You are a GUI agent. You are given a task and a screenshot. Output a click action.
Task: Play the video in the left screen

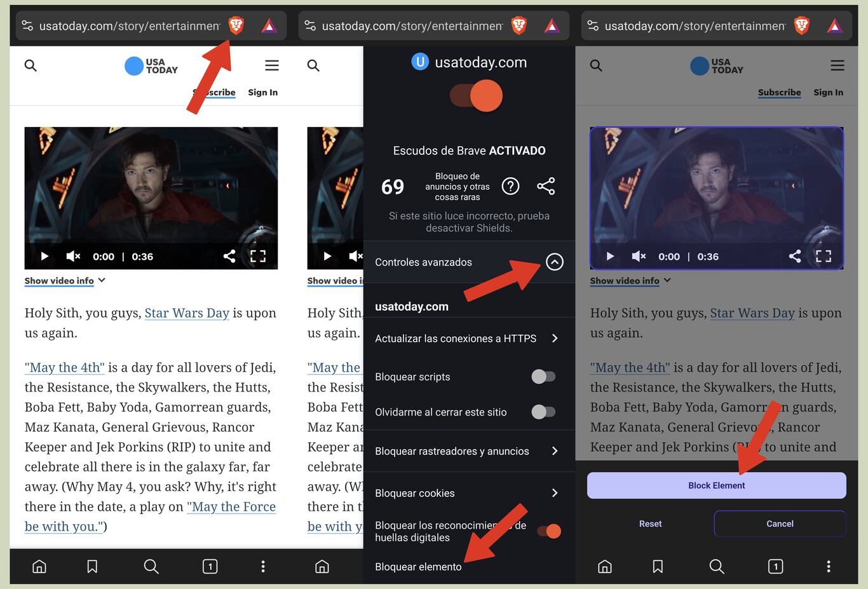[x=44, y=256]
